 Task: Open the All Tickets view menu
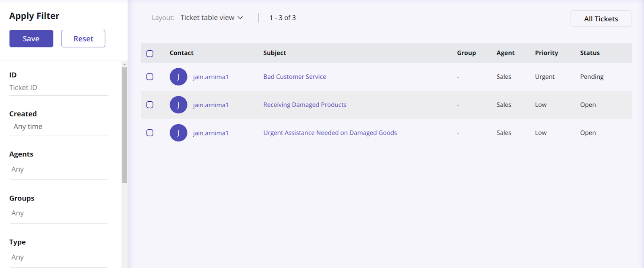tap(601, 19)
